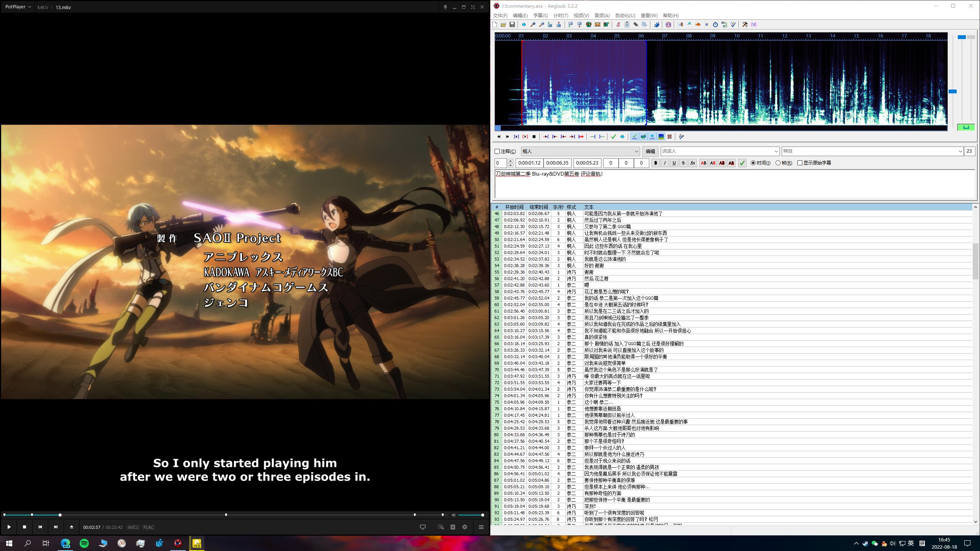Expand the style dropdown showing 桐人
This screenshot has width=980, height=551.
(636, 152)
